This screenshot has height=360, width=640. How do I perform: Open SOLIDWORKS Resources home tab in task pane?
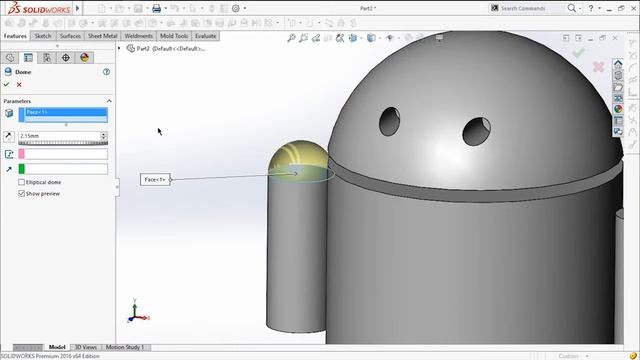[x=618, y=64]
